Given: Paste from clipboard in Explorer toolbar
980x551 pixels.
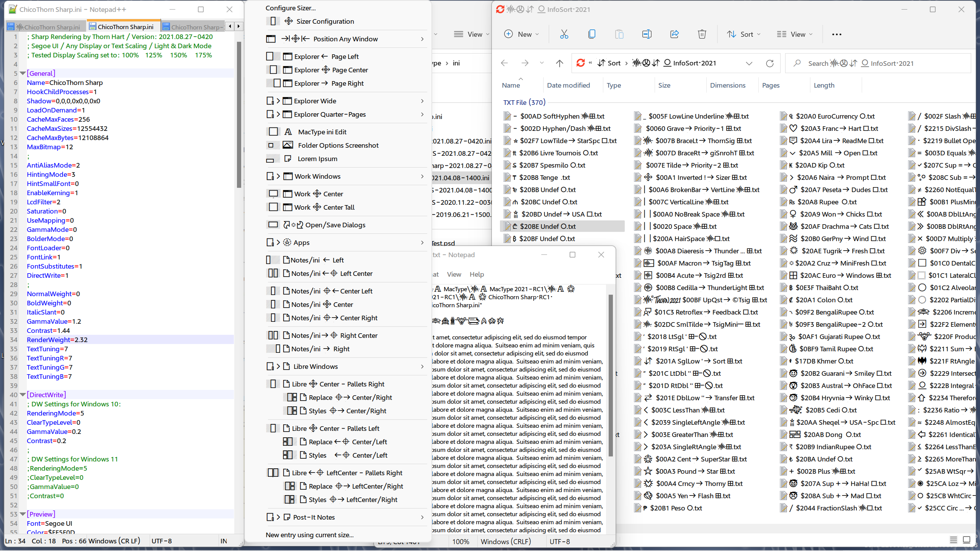Looking at the screenshot, I should (x=619, y=34).
